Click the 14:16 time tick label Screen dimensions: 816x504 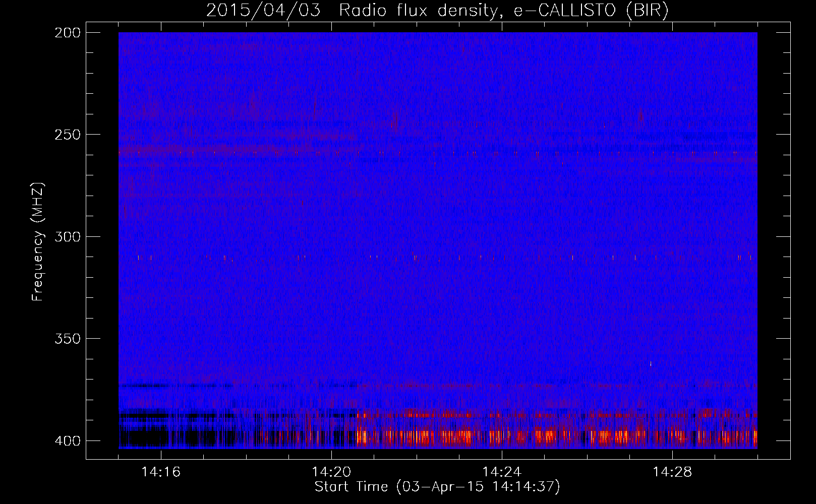(x=161, y=472)
